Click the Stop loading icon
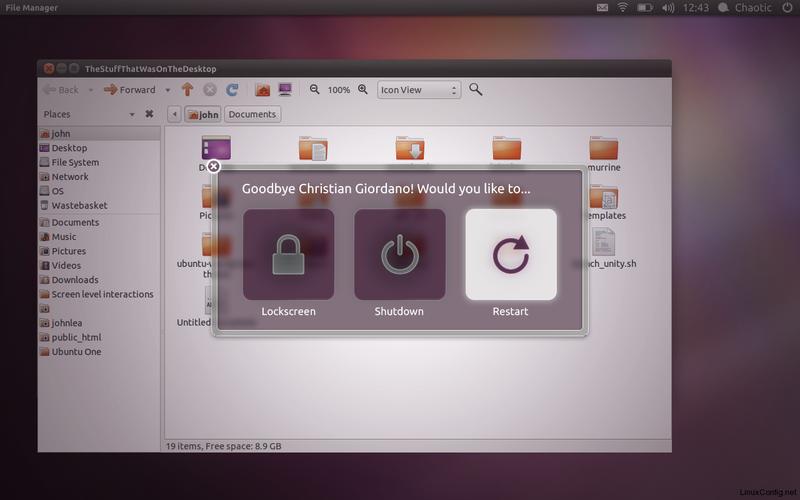 210,90
